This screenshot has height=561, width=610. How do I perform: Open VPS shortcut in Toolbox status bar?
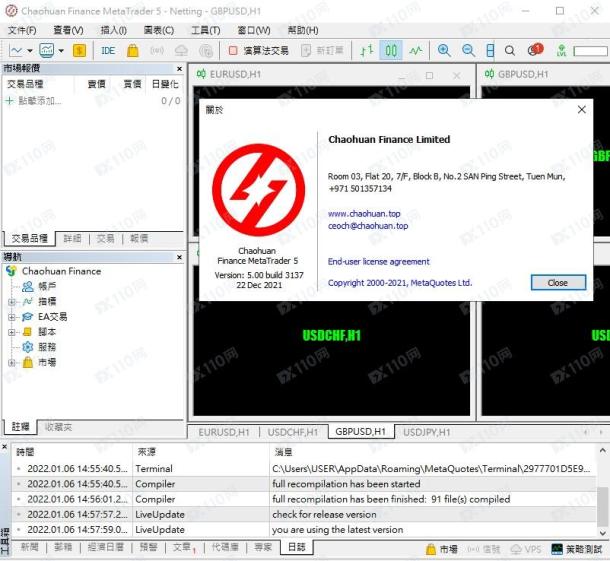pyautogui.click(x=526, y=549)
